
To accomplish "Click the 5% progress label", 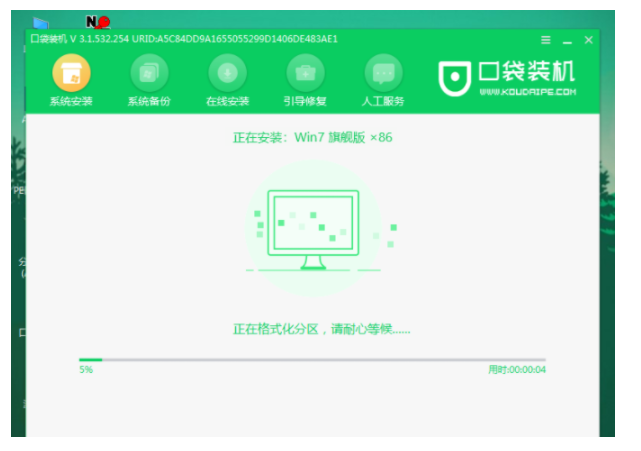I will click(x=86, y=370).
